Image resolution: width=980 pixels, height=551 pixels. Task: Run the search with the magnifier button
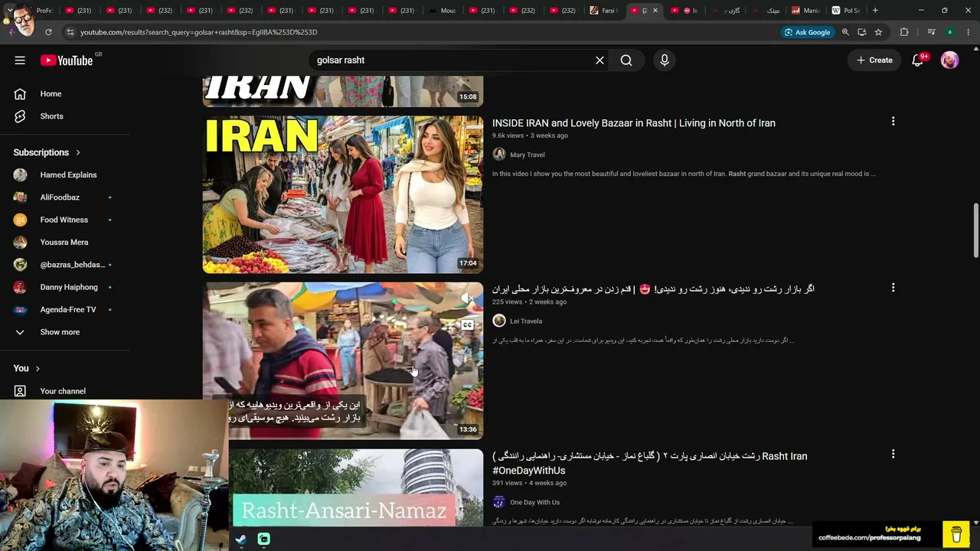coord(626,60)
